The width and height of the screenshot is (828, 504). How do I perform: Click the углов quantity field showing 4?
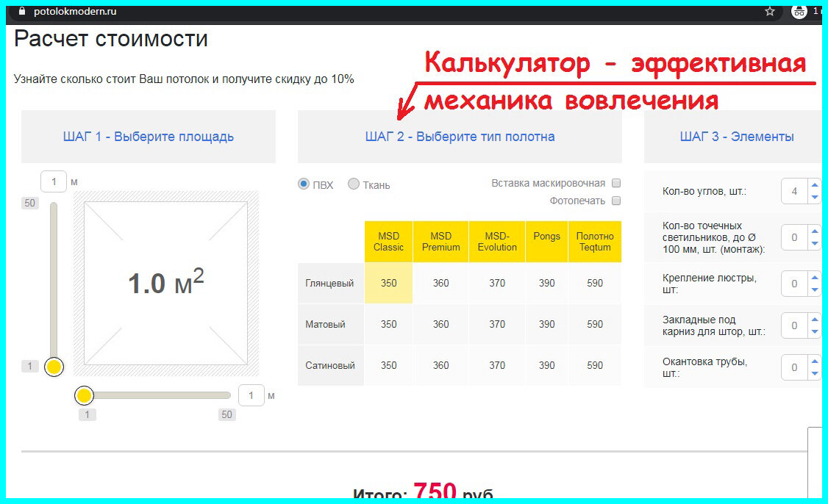(794, 191)
